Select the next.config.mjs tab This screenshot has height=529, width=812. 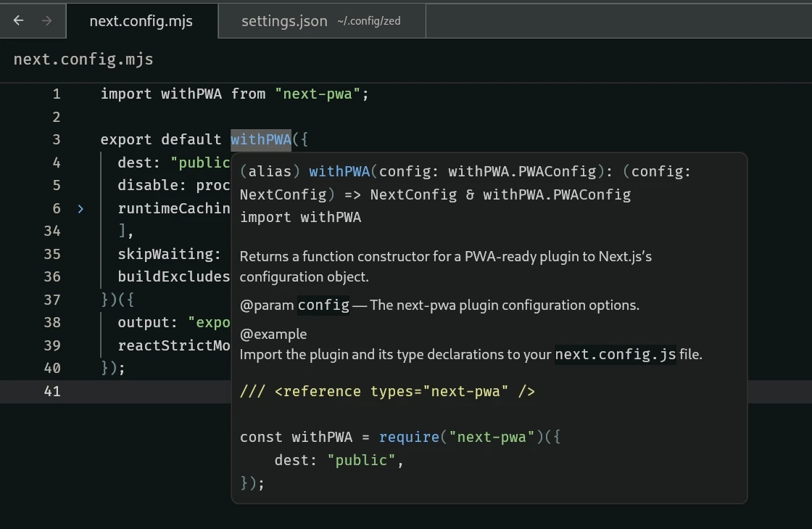pos(141,21)
